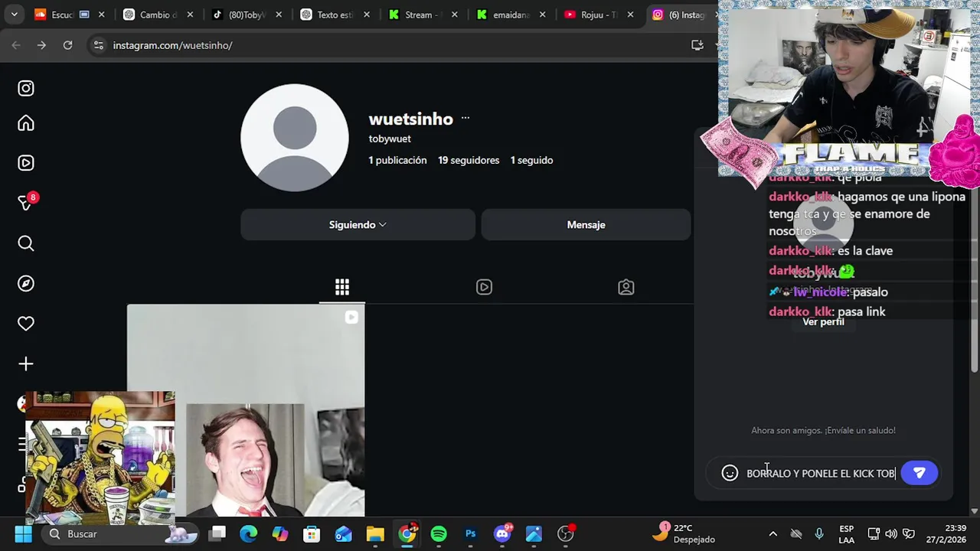
Task: Open the Windows Start menu
Action: [23, 534]
